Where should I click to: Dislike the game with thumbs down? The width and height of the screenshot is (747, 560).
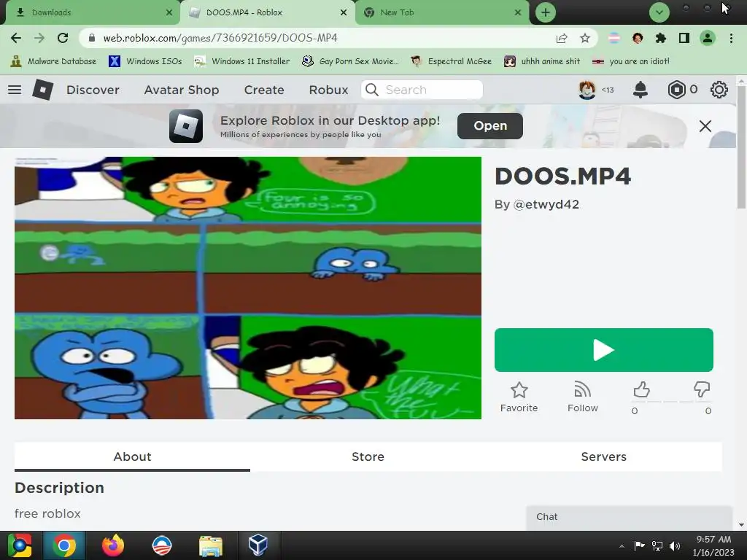tap(702, 389)
